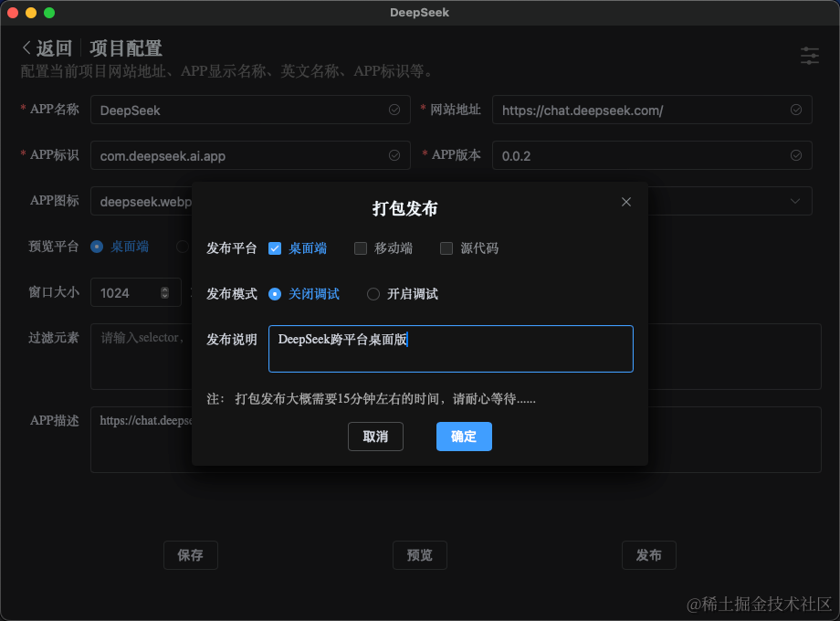Click the APP名称 field containing DeepSeek
840x621 pixels.
(x=250, y=110)
